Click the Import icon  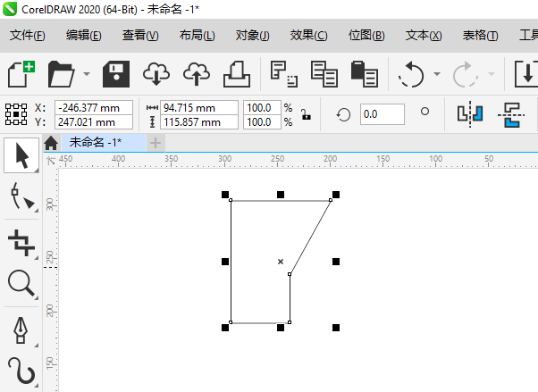pyautogui.click(x=526, y=74)
